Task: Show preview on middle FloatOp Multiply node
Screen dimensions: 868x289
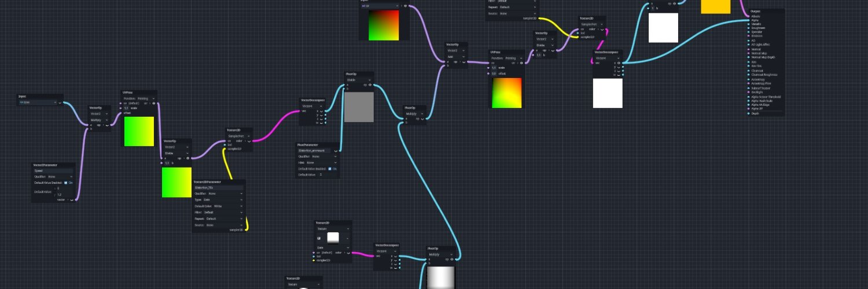Action: tap(422, 118)
